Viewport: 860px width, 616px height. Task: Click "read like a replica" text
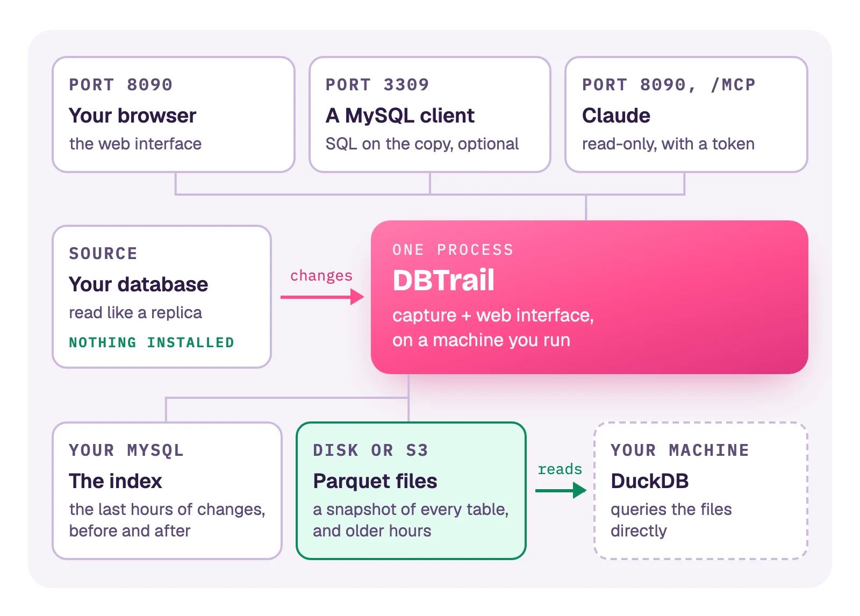135,312
